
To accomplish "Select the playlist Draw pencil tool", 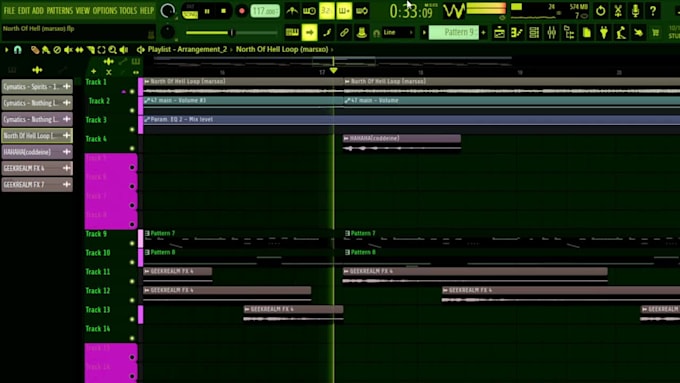I will tap(35, 50).
